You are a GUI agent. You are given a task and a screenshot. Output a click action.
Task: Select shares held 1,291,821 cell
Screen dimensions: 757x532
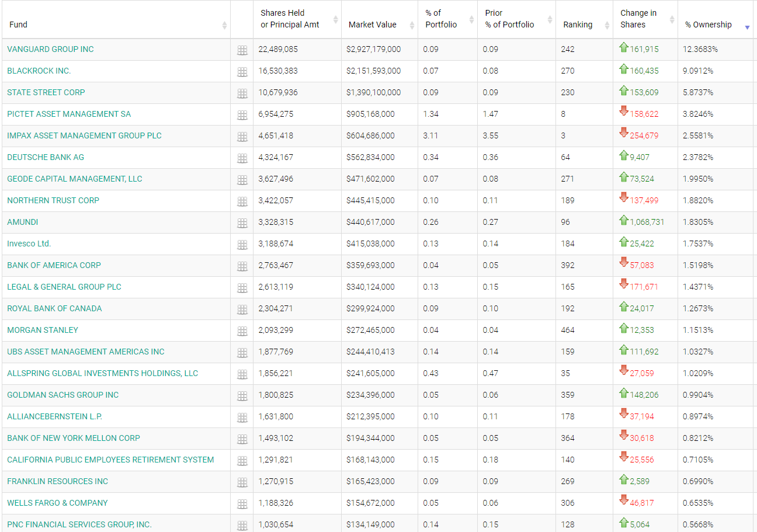coord(276,460)
